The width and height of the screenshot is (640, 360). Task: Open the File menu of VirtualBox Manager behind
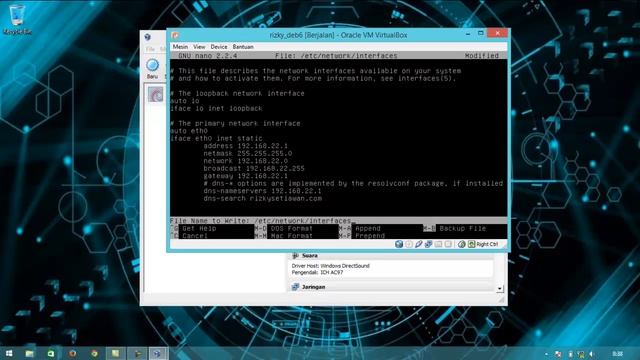(x=150, y=49)
